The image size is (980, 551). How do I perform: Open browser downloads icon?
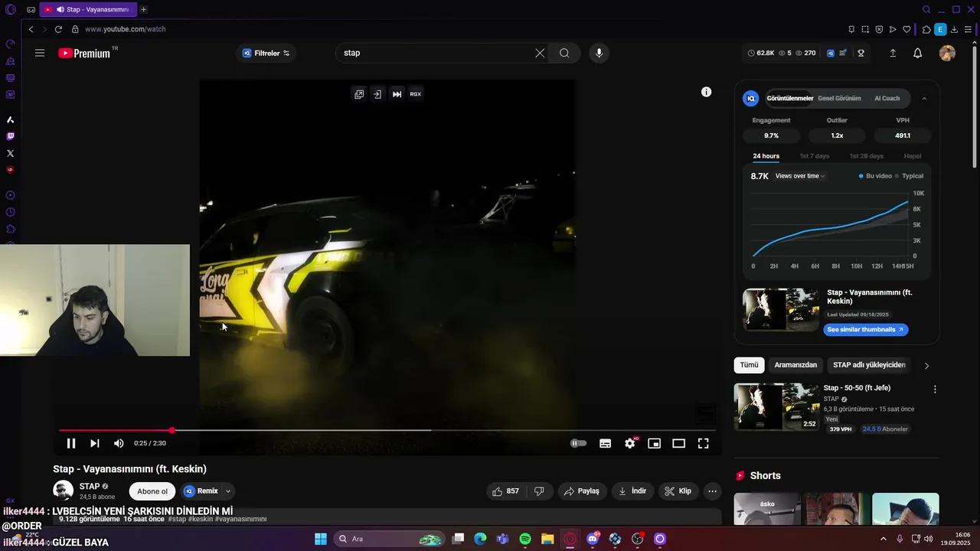(954, 29)
